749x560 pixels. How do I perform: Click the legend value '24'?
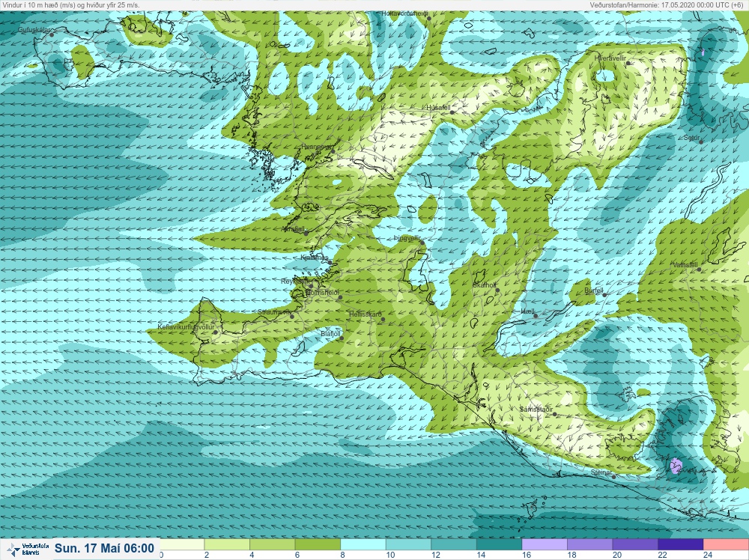tap(708, 555)
